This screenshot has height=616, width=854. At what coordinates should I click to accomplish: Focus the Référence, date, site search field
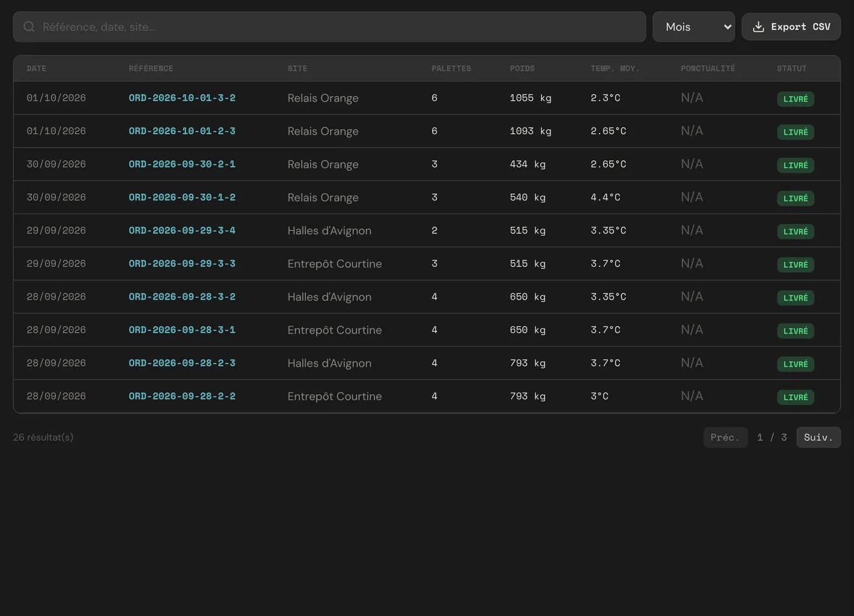(x=329, y=27)
